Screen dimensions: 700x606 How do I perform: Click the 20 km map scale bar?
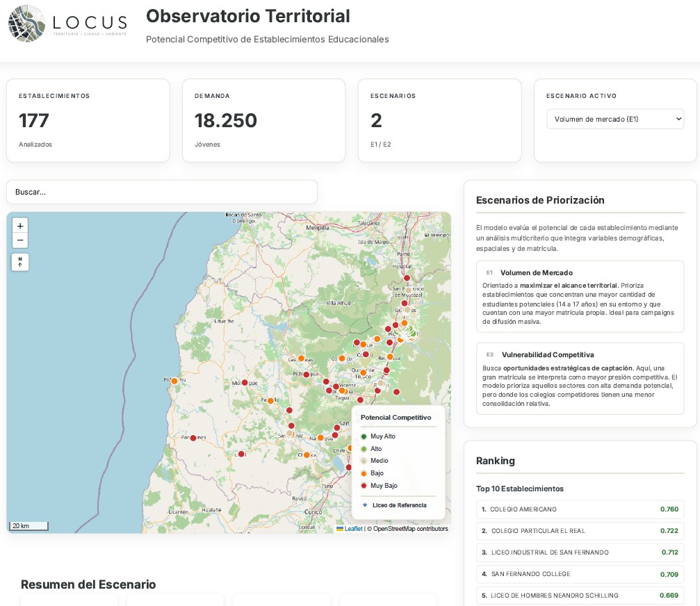29,525
